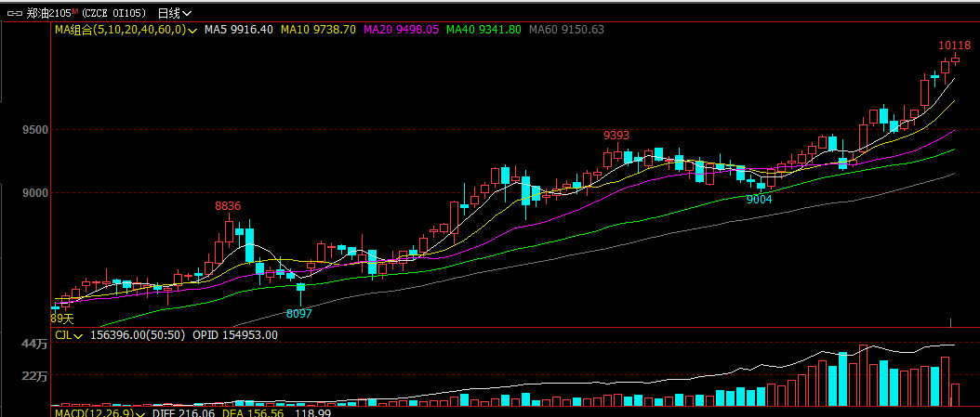The image size is (980, 417).
Task: Click the DEA 156.56 value
Action: click(253, 413)
